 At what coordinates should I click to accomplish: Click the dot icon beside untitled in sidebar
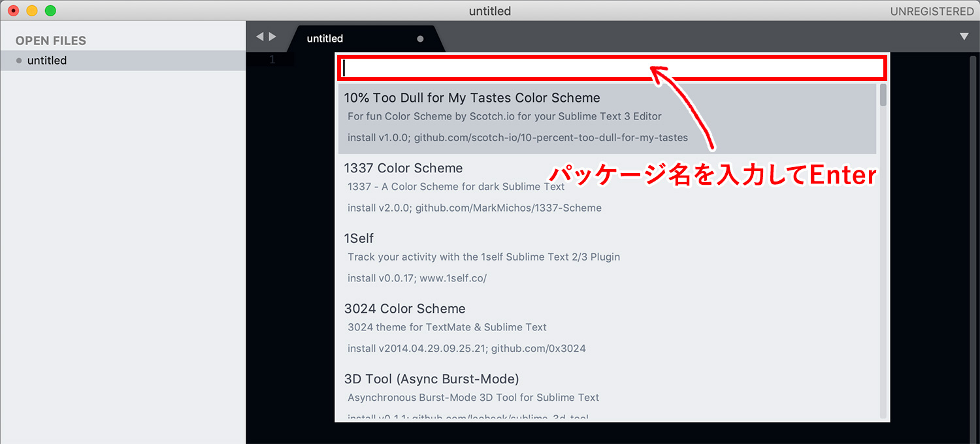[19, 61]
